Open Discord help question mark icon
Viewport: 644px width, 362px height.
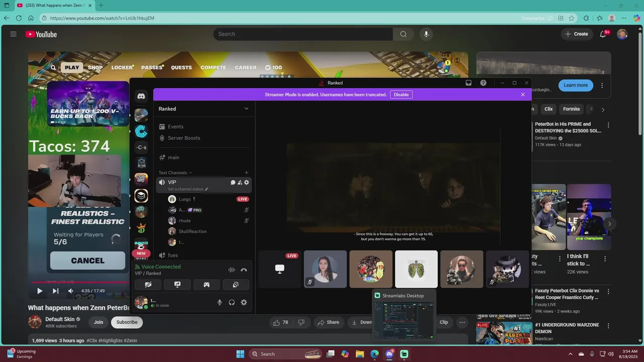pos(484,83)
